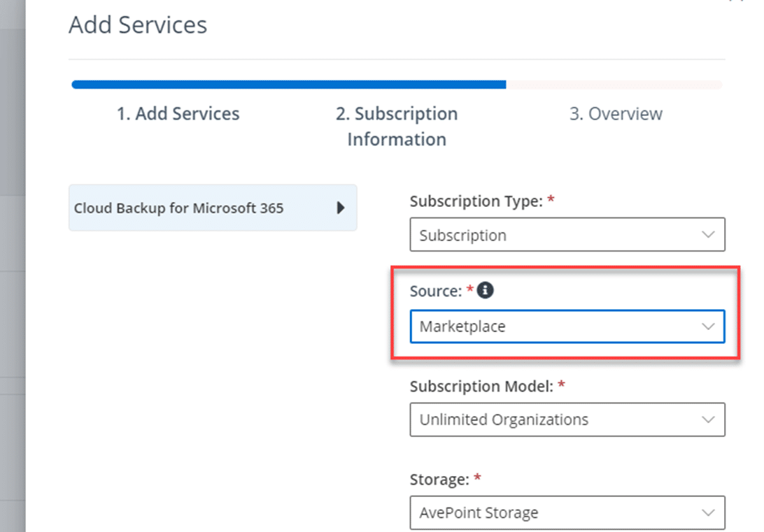This screenshot has height=532, width=764.
Task: Click the chevron in the Marketplace box
Action: pos(708,326)
